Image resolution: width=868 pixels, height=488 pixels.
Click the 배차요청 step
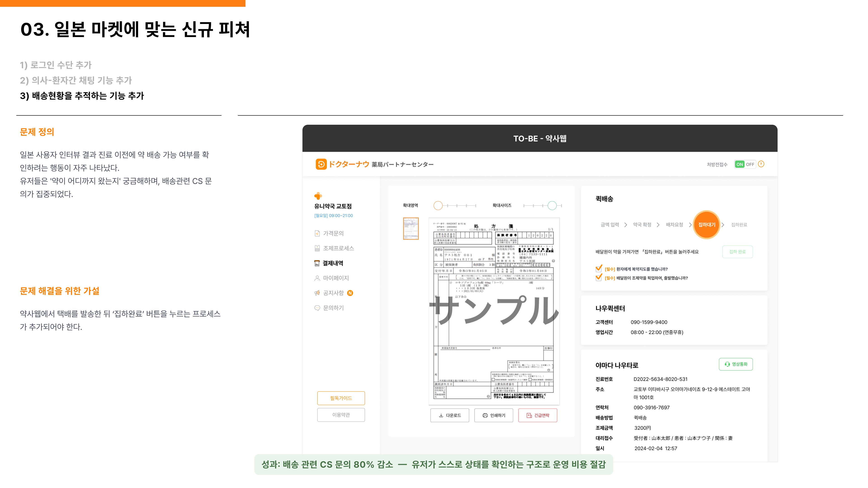click(x=675, y=225)
